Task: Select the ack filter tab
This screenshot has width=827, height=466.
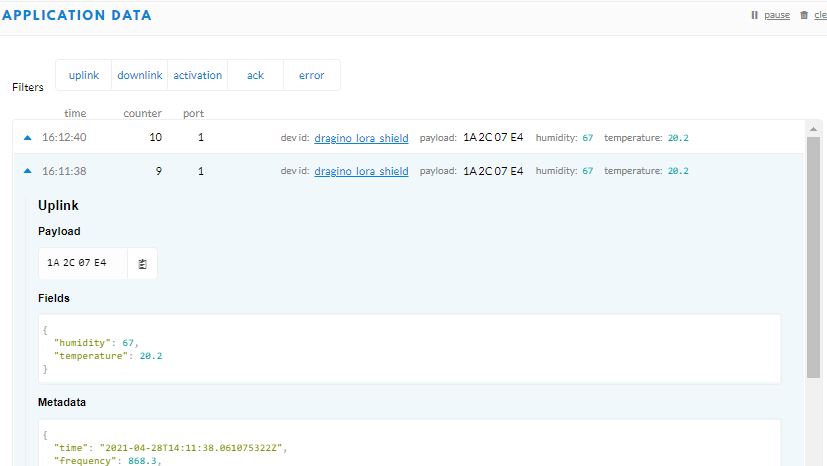Action: [256, 75]
